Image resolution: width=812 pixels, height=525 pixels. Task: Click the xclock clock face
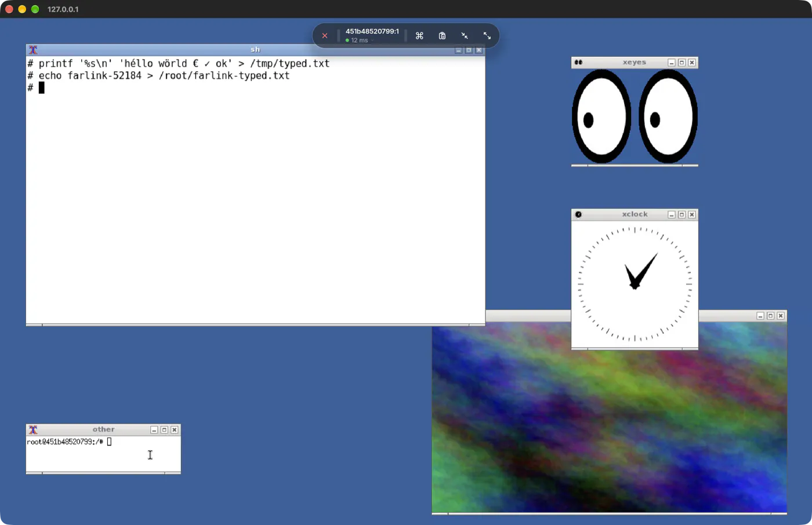click(635, 284)
